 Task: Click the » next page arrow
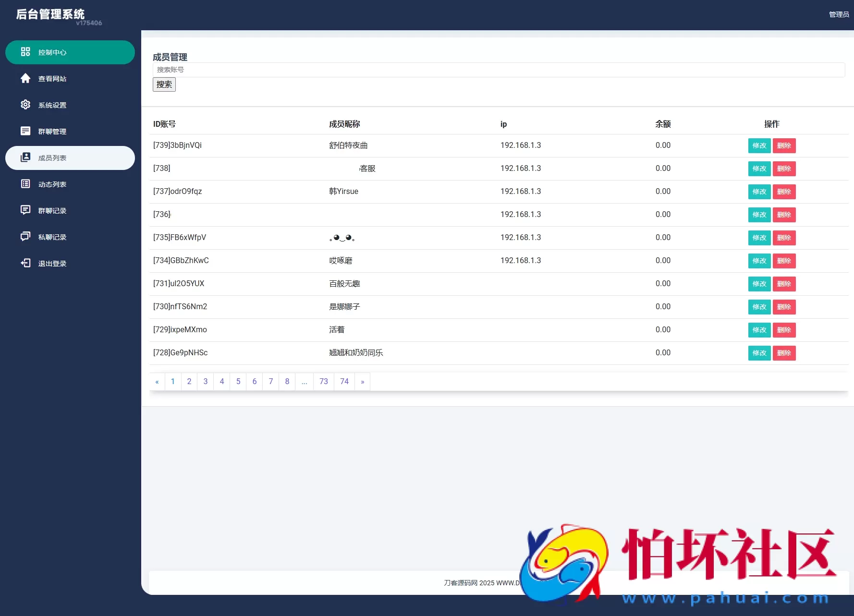pyautogui.click(x=363, y=381)
